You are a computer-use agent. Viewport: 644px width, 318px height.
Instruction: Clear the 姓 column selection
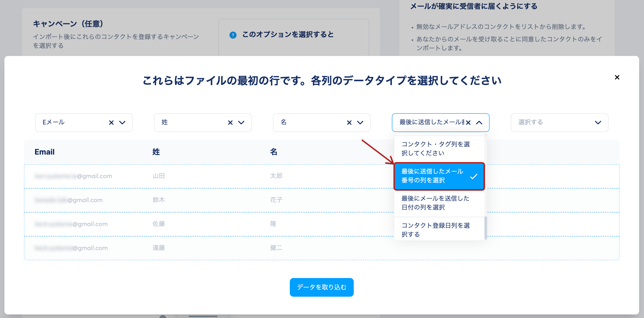pos(230,123)
